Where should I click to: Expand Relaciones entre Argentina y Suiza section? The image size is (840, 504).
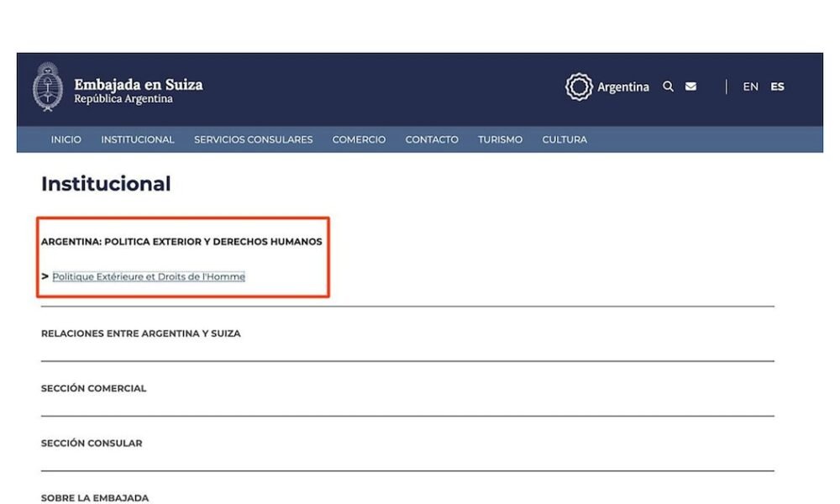[141, 333]
